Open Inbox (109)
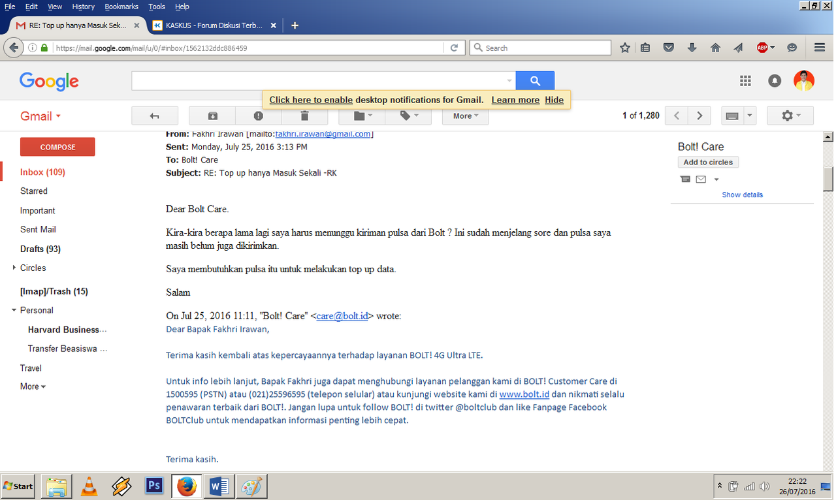 42,172
